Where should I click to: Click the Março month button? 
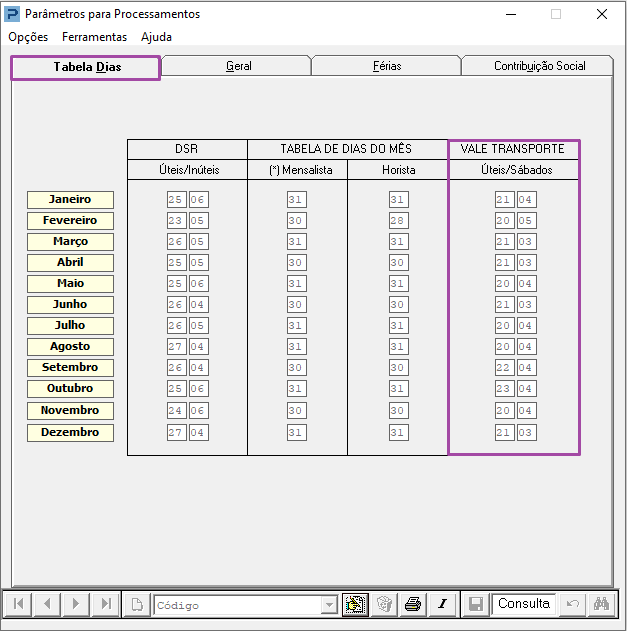pyautogui.click(x=70, y=241)
